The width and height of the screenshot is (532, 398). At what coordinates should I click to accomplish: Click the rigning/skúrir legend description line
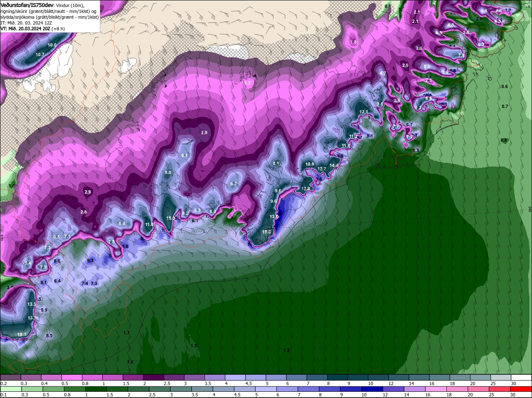(x=48, y=11)
